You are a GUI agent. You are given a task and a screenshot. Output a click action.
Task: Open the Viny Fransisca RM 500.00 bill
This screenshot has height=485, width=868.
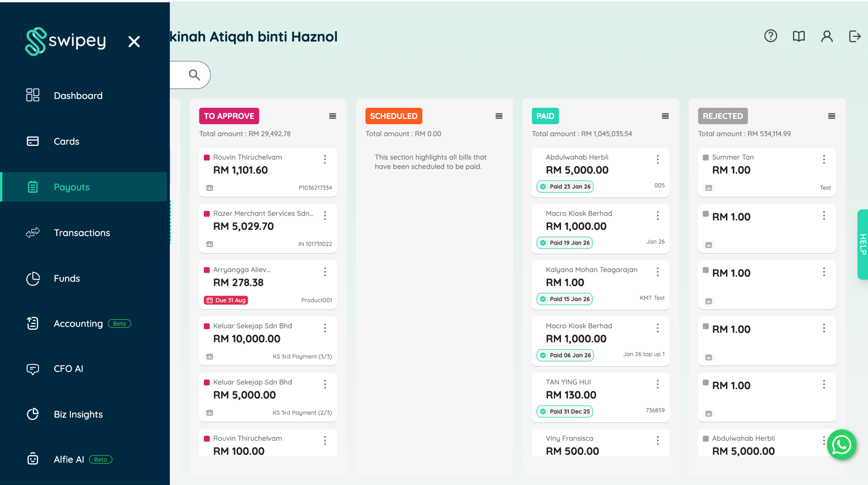pyautogui.click(x=600, y=443)
